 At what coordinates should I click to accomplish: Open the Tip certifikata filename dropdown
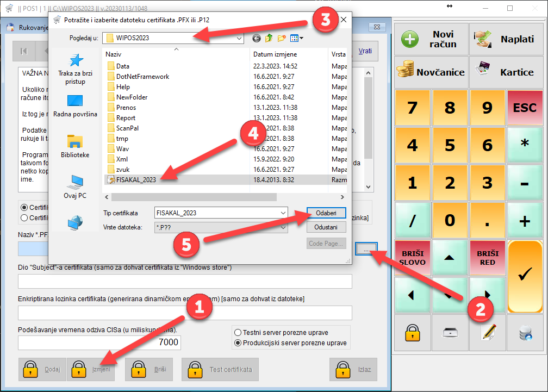pyautogui.click(x=283, y=213)
